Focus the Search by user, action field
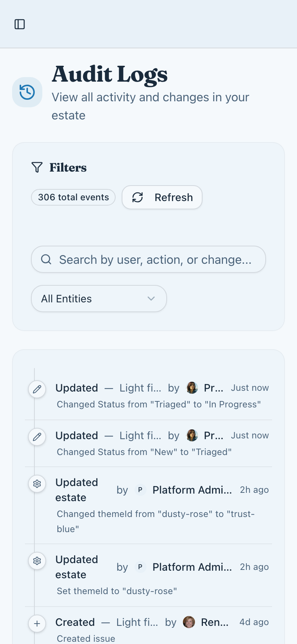 click(x=155, y=260)
